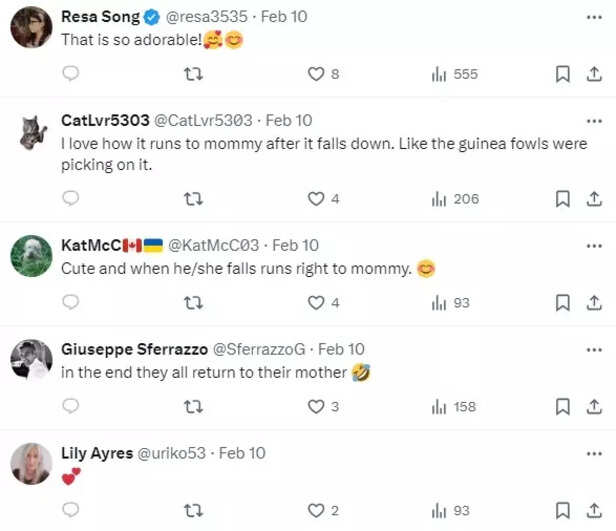Bookmark Lily Ayres's tweet
Screen dimensions: 616x531
point(563,510)
